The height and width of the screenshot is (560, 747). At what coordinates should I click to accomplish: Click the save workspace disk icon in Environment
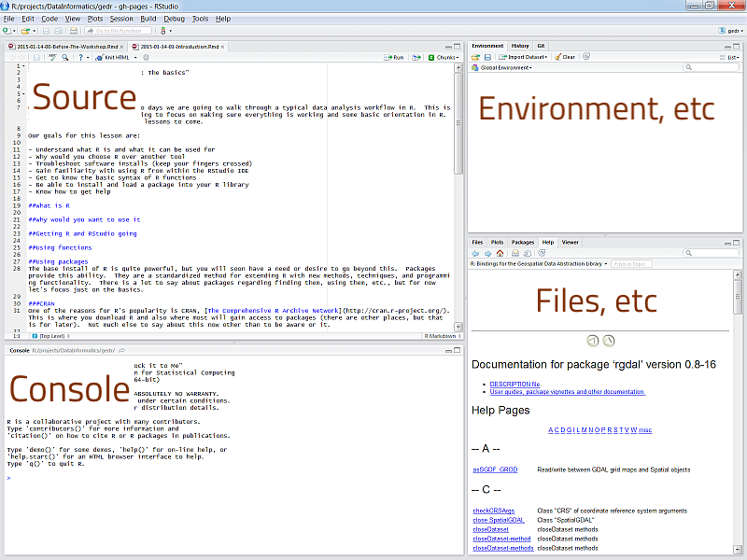pos(487,57)
